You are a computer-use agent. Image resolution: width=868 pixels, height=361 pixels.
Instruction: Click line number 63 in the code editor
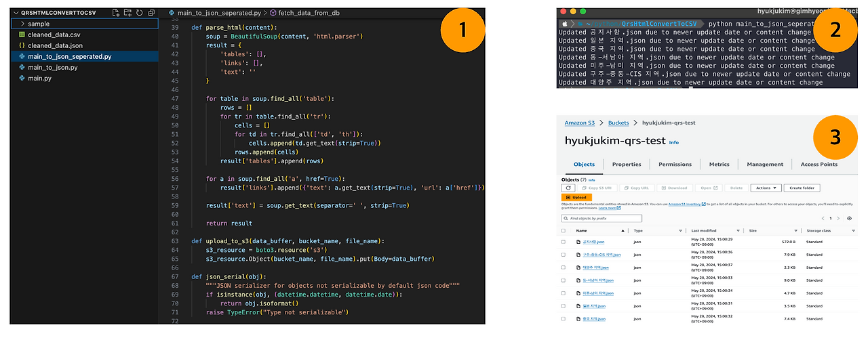[175, 240]
